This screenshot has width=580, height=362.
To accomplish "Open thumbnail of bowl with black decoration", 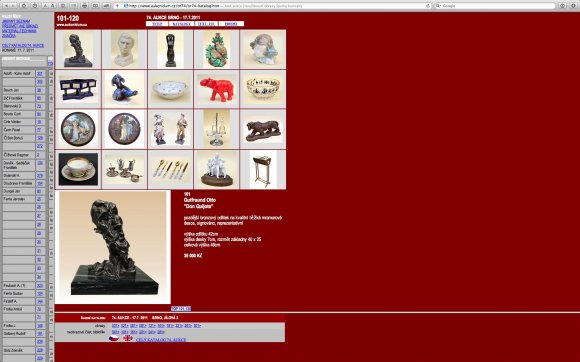I will pos(263,89).
